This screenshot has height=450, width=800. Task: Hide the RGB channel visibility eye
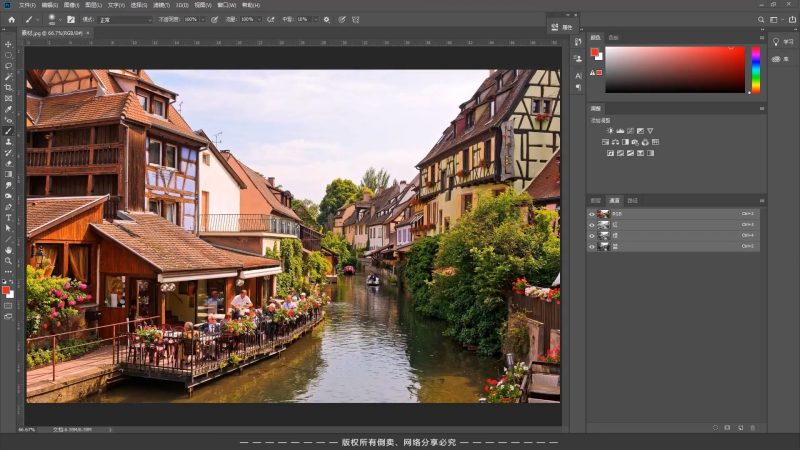592,214
